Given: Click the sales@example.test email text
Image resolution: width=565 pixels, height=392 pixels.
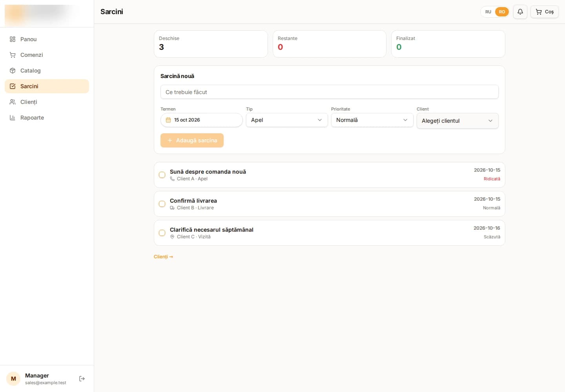Looking at the screenshot, I should [x=46, y=383].
